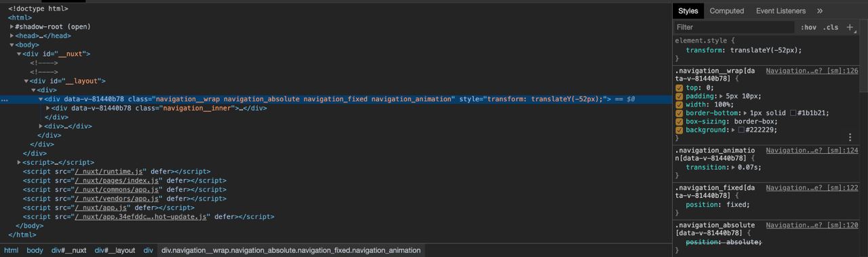Viewport: 868px width, 257px height.
Task: Uncheck the box-sizing: border-box declaration
Action: [679, 121]
